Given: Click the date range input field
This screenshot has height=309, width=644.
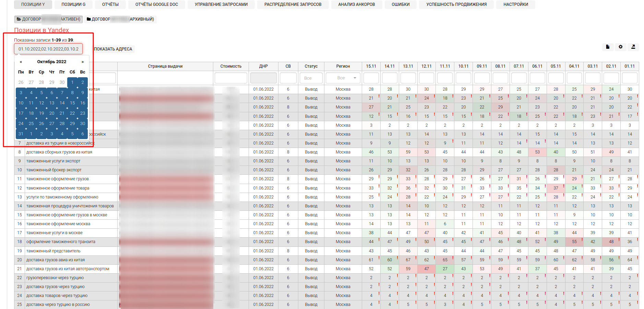Looking at the screenshot, I should (48, 49).
